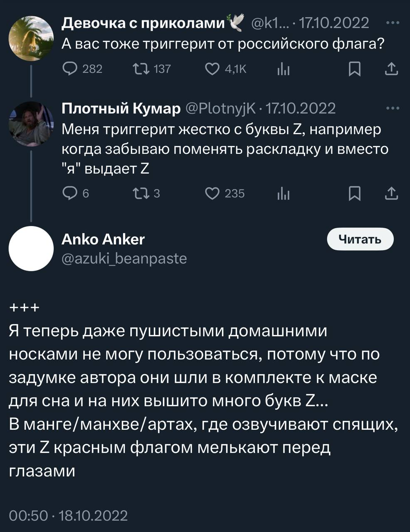View analytics of Плотный Кумар's tweet
The image size is (410, 532).
pyautogui.click(x=283, y=194)
